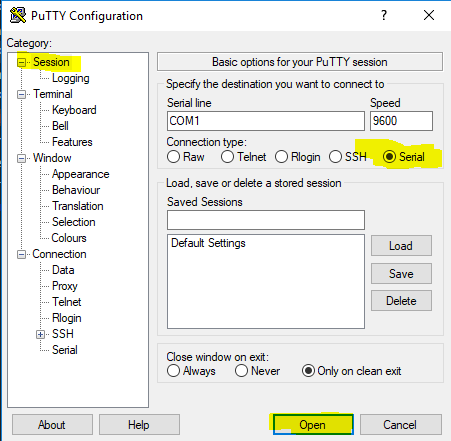Click the Open button
451x441 pixels.
pos(313,425)
